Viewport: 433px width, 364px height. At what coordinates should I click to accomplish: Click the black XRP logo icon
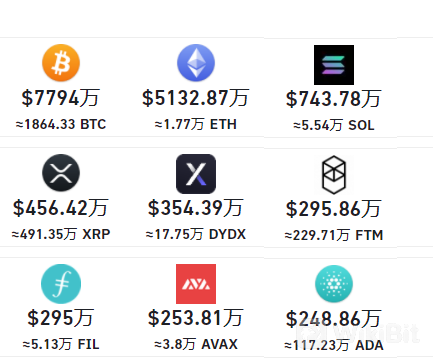[x=61, y=173]
